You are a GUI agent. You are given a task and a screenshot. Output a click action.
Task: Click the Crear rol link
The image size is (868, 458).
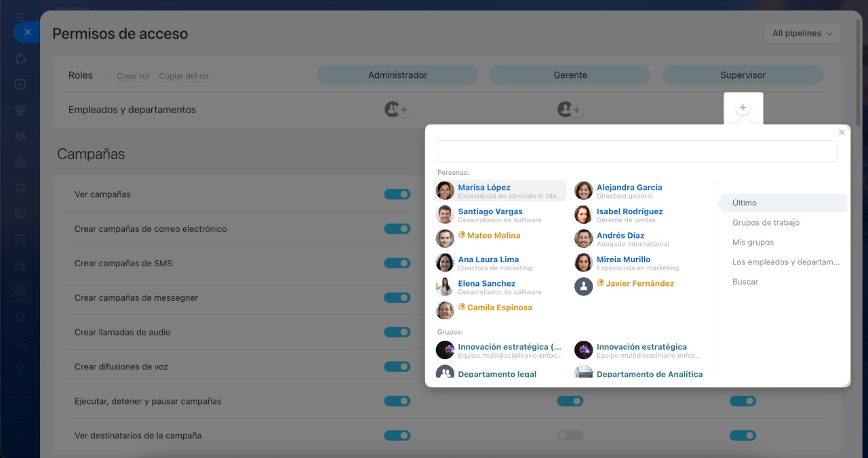point(133,76)
